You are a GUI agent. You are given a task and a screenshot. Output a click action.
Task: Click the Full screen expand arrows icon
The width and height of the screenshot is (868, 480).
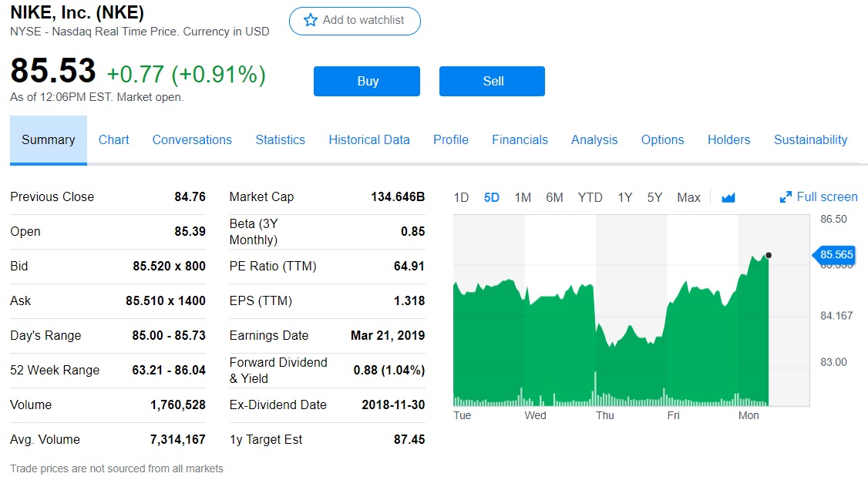click(786, 197)
